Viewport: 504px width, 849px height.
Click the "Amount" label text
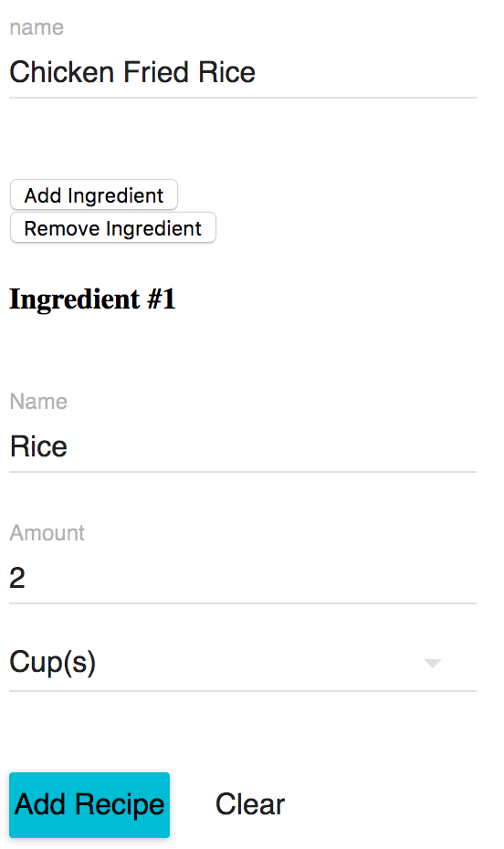click(x=47, y=533)
